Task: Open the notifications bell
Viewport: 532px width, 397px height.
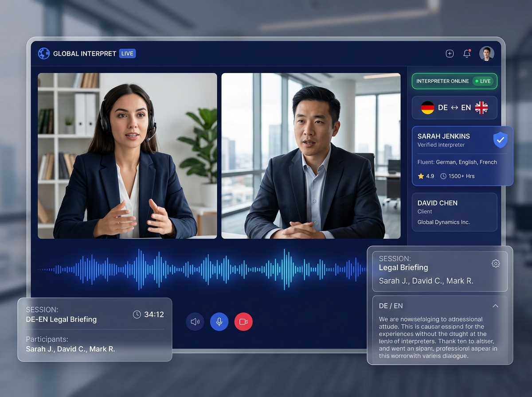Action: [x=467, y=54]
